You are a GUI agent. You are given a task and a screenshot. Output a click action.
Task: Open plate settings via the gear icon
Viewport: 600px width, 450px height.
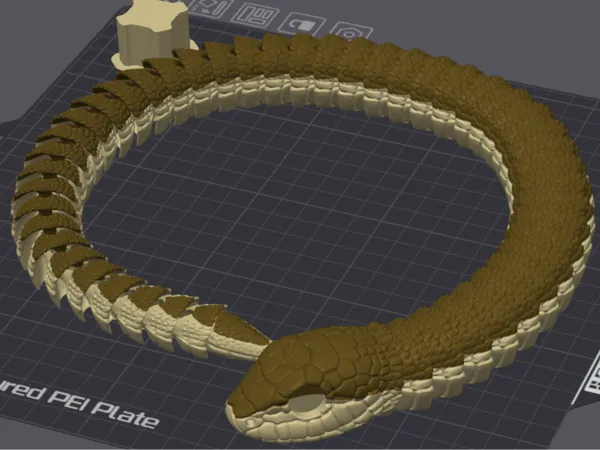(x=351, y=33)
